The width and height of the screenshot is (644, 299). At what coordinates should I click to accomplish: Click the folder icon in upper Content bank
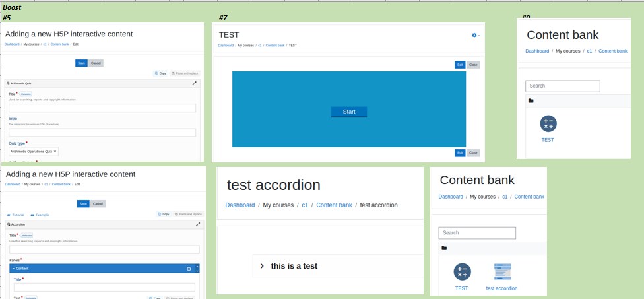point(531,100)
